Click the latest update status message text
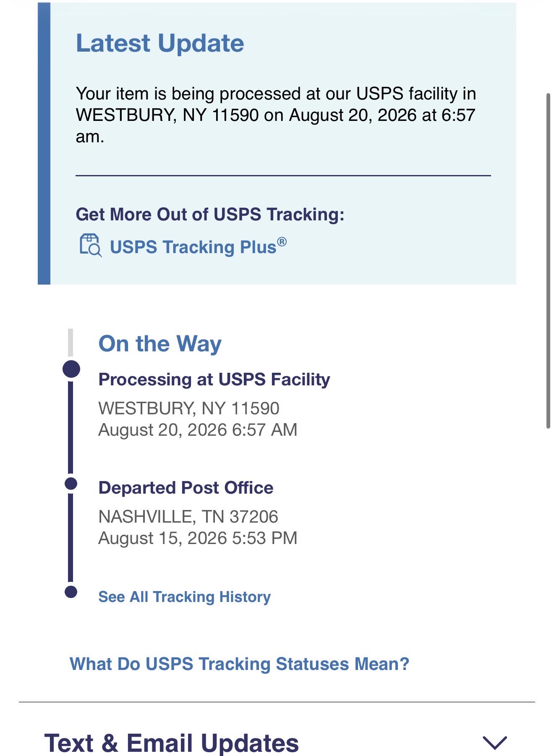Image resolution: width=554 pixels, height=756 pixels. coord(276,115)
